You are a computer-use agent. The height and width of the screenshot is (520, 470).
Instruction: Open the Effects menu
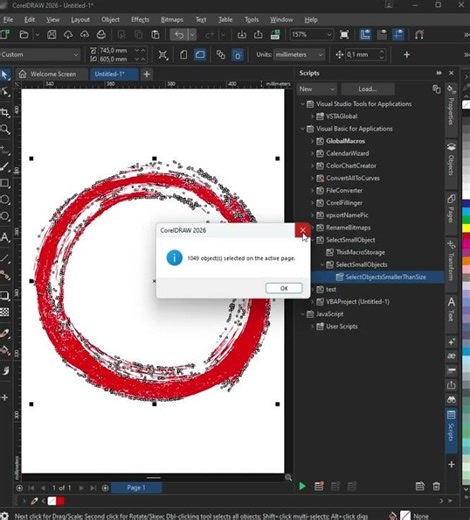140,20
